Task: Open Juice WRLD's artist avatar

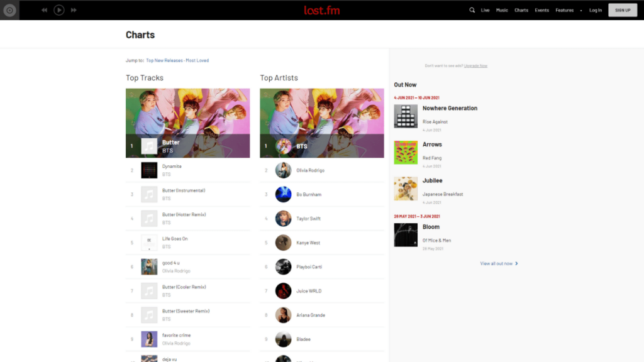Action: [x=284, y=291]
